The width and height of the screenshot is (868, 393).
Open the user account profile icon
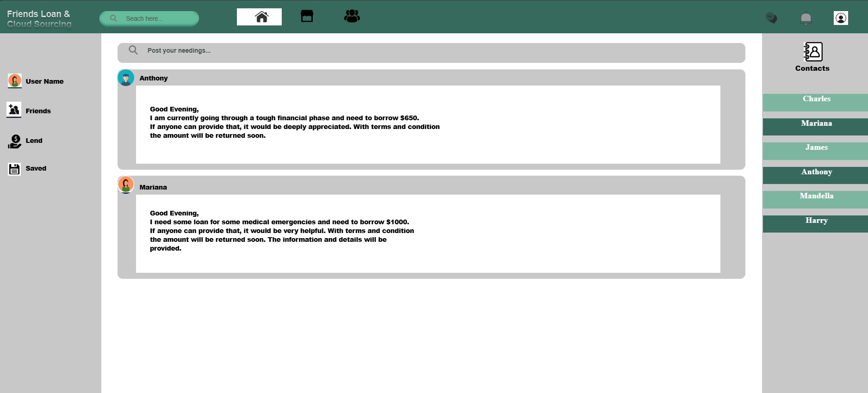[x=841, y=18]
